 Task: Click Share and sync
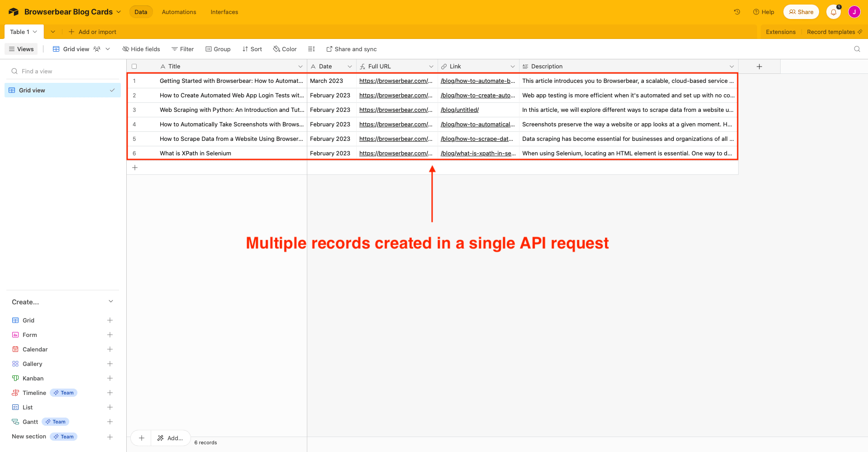(x=352, y=49)
